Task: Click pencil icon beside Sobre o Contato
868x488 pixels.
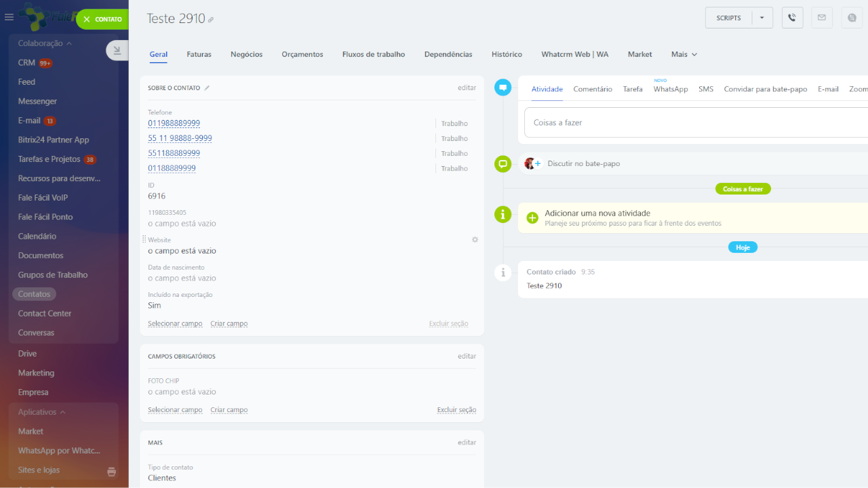Action: tap(208, 87)
